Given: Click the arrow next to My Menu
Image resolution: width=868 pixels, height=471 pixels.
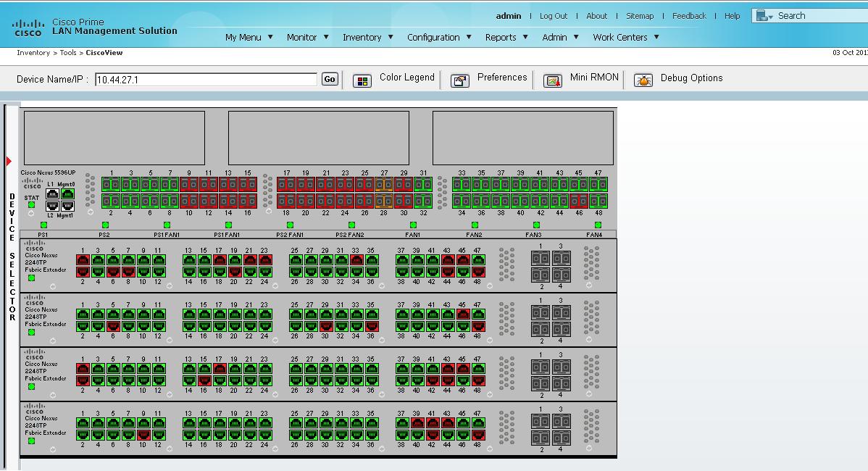Looking at the screenshot, I should click(x=270, y=37).
